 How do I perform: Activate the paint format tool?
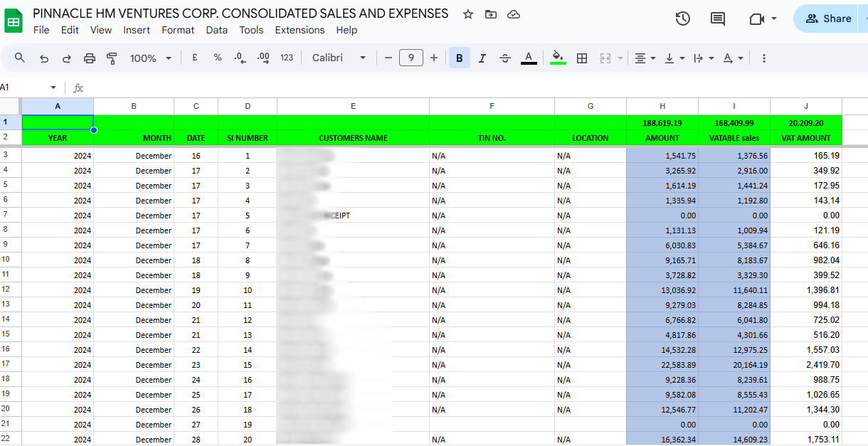112,58
